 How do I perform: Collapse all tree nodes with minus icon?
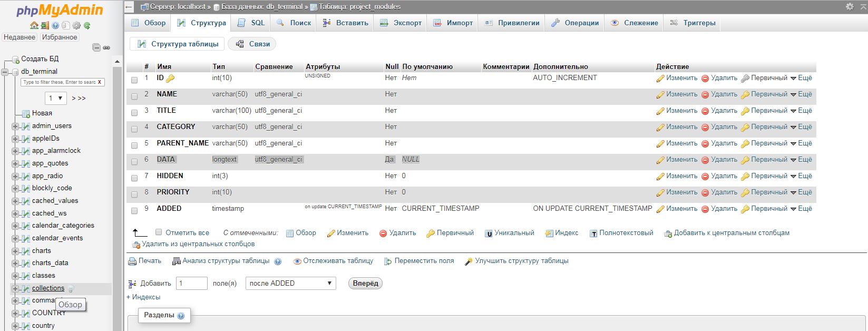click(96, 47)
